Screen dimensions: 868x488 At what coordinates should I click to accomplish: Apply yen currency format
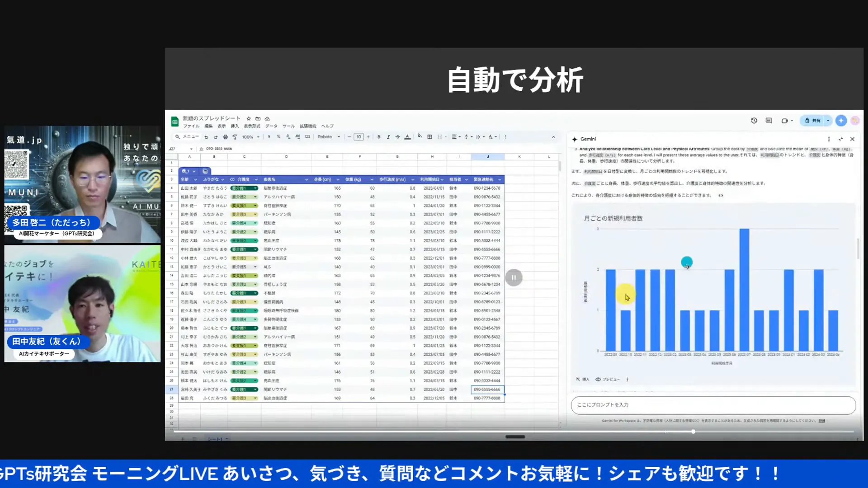point(269,137)
